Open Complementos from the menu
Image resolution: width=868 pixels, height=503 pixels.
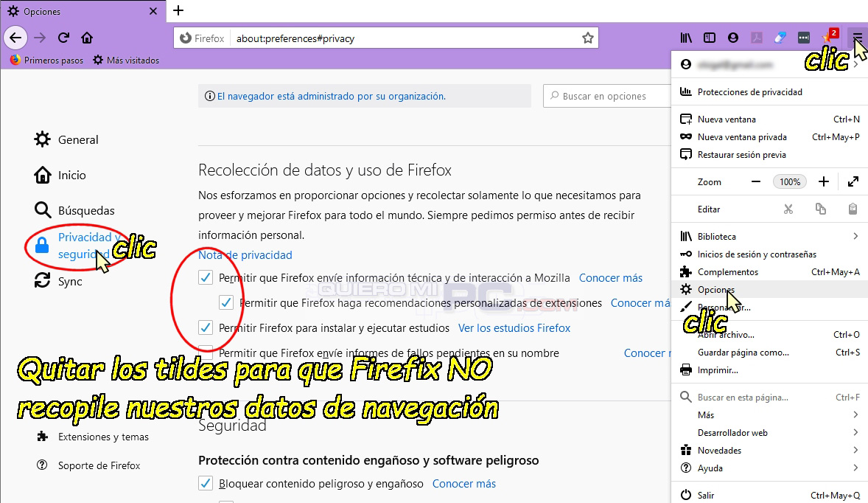pos(769,272)
